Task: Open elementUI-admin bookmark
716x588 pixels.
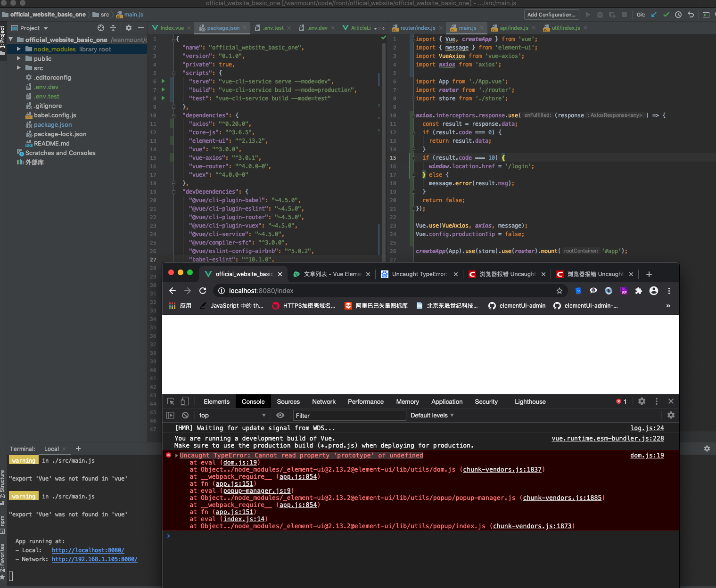Action: point(517,306)
